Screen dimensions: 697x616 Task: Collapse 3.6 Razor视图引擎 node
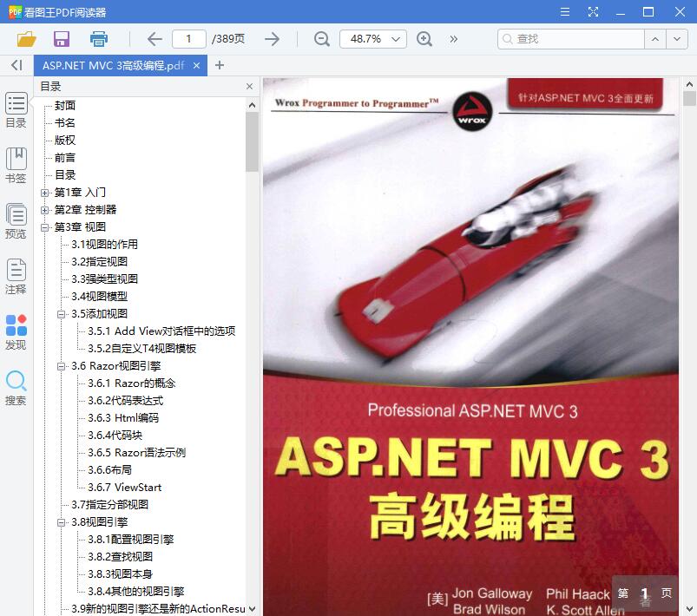tap(61, 366)
